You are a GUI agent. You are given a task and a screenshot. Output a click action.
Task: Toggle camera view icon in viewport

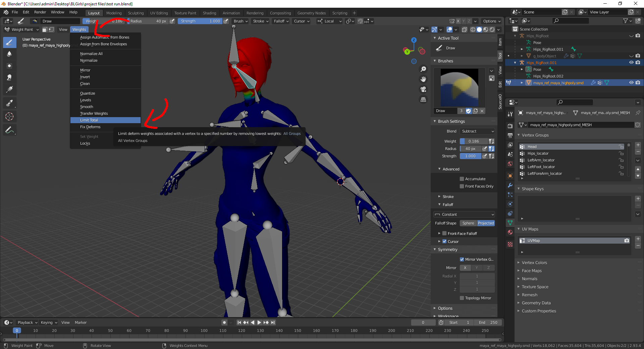[x=423, y=89]
